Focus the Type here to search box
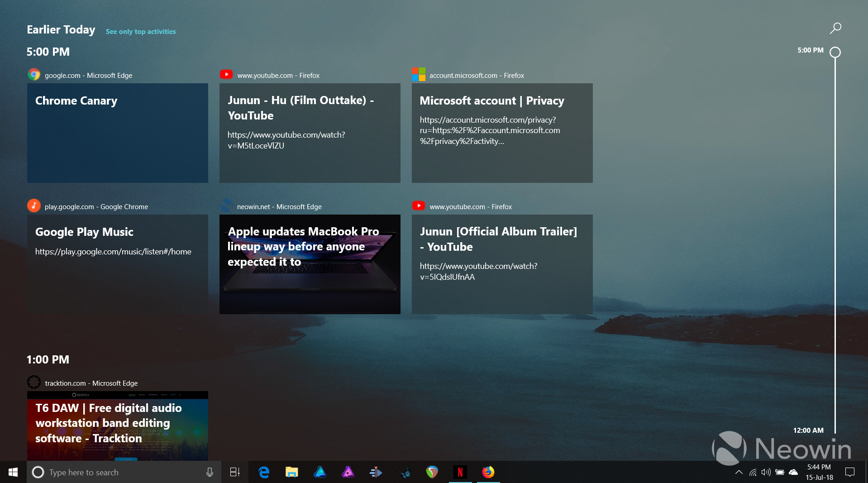 [124, 472]
